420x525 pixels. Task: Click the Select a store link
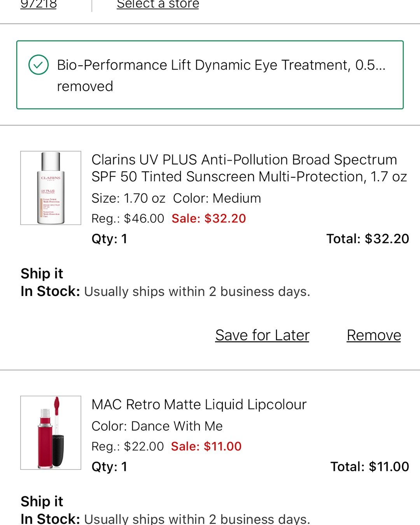point(157,5)
